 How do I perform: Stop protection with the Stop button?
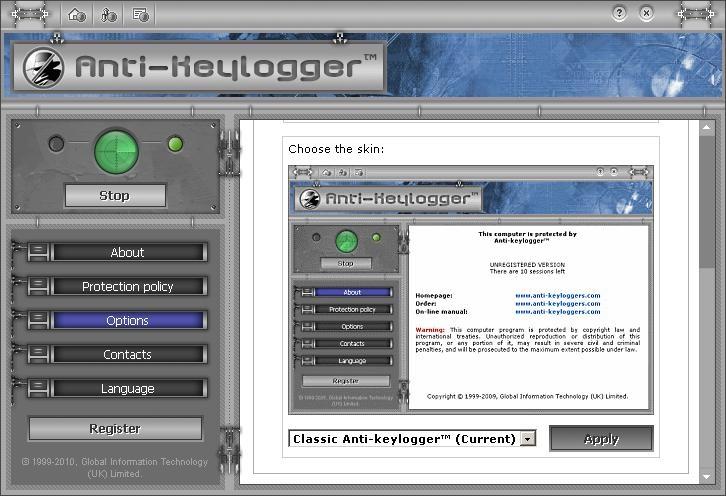[115, 195]
